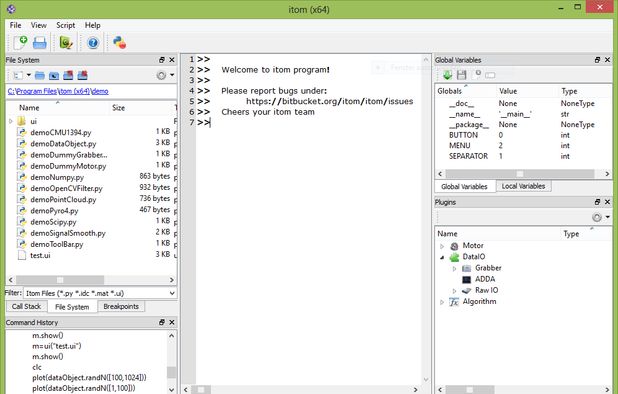Switch to the Local Variables tab

pyautogui.click(x=523, y=186)
